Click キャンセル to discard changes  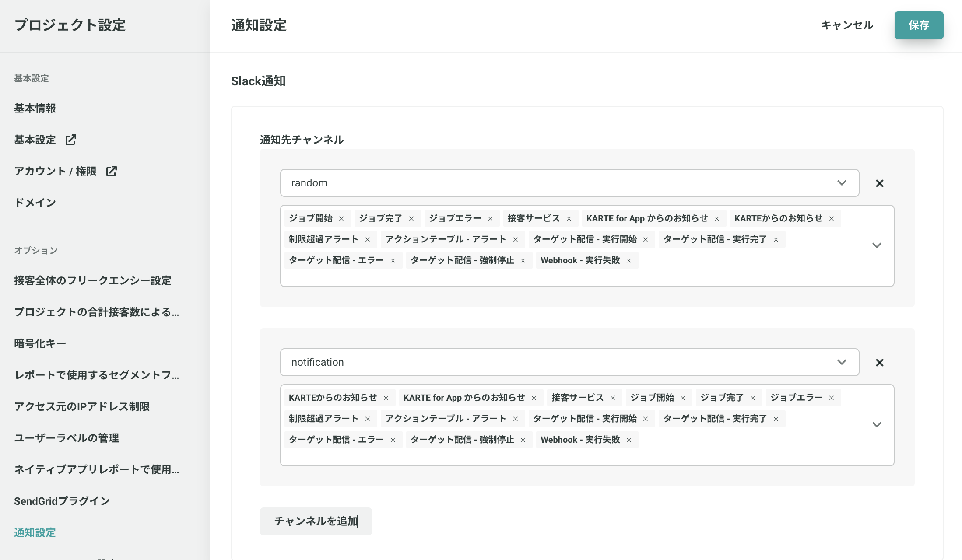click(x=847, y=25)
